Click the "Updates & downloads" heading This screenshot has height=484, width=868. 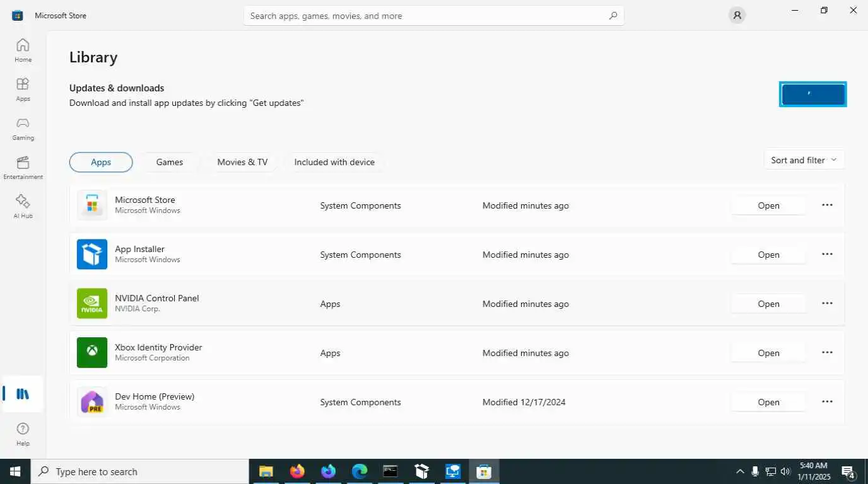(117, 88)
